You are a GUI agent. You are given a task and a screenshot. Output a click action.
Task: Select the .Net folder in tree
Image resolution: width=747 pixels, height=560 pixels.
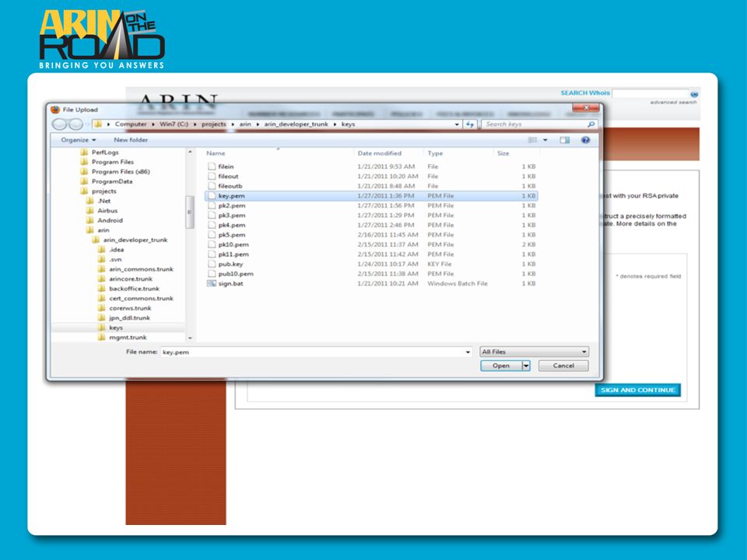point(103,201)
